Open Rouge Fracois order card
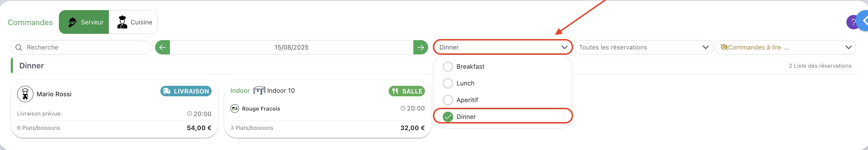 [x=328, y=108]
